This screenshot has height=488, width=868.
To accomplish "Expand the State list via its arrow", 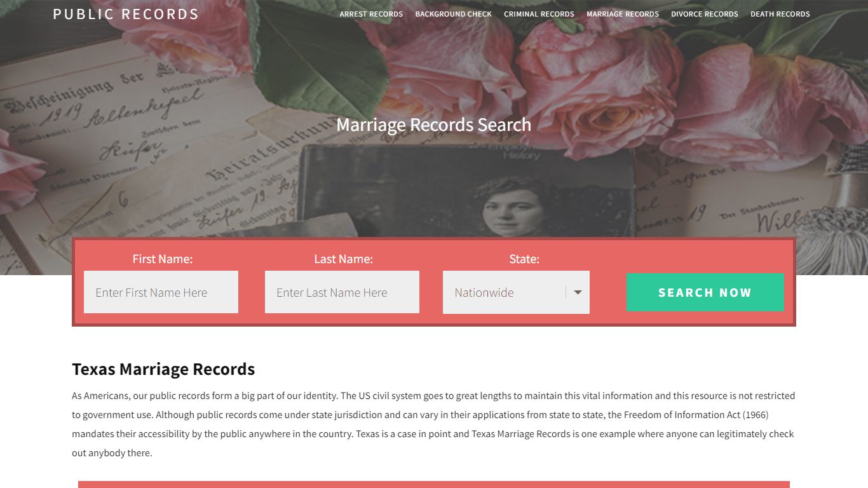I will coord(578,292).
